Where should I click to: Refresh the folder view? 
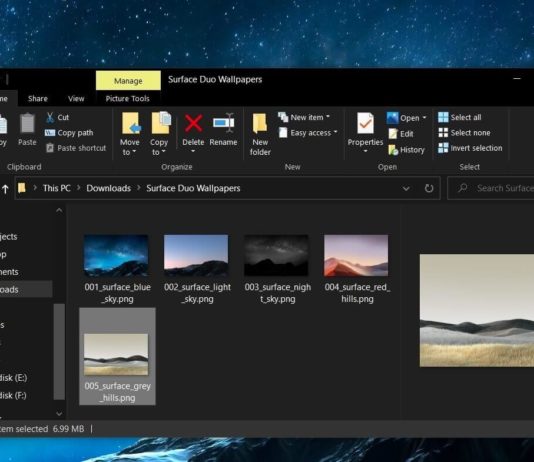coord(429,188)
